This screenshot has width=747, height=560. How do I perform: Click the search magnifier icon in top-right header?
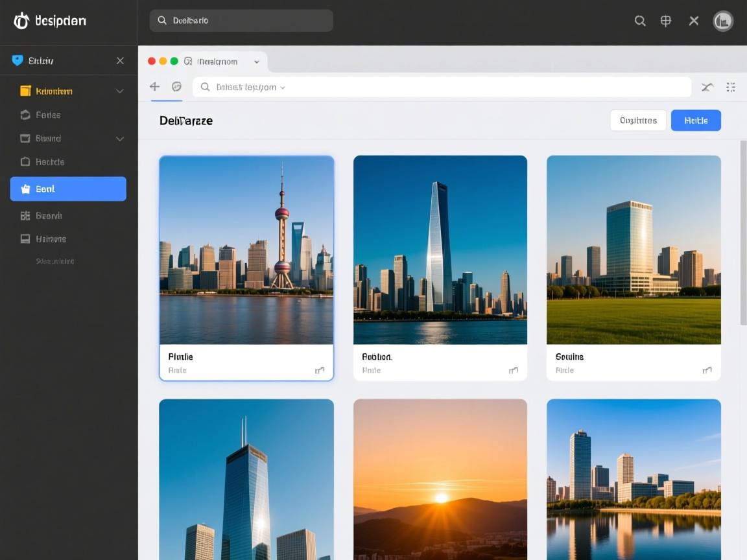[639, 21]
